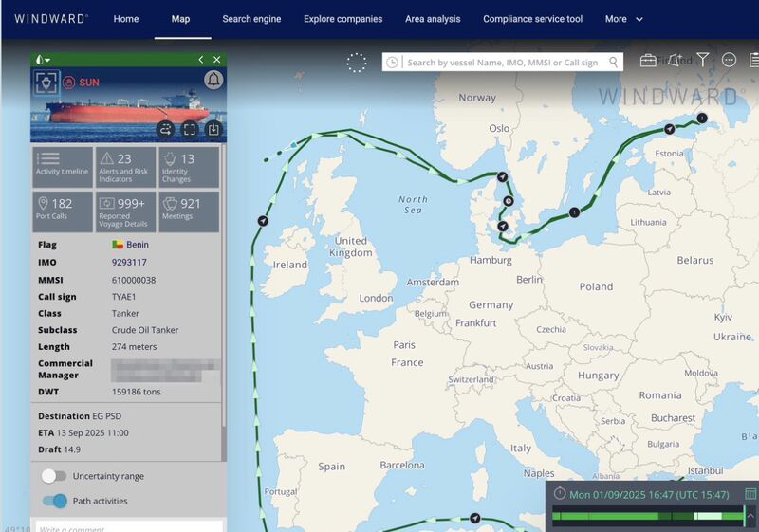Viewport: 759px width, 532px height.
Task: Open the Port Calls tile
Action: click(x=63, y=210)
